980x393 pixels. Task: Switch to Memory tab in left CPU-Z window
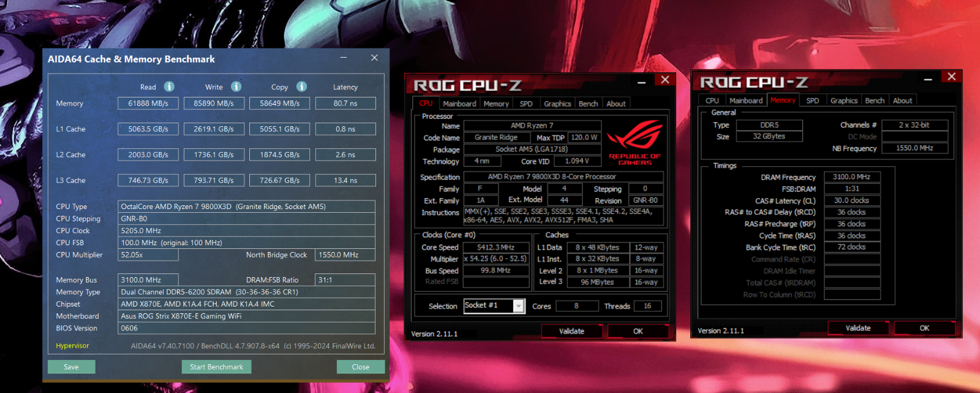(496, 104)
